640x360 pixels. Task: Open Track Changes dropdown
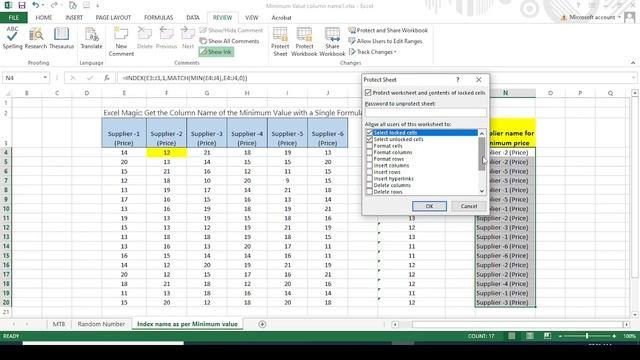click(x=373, y=52)
